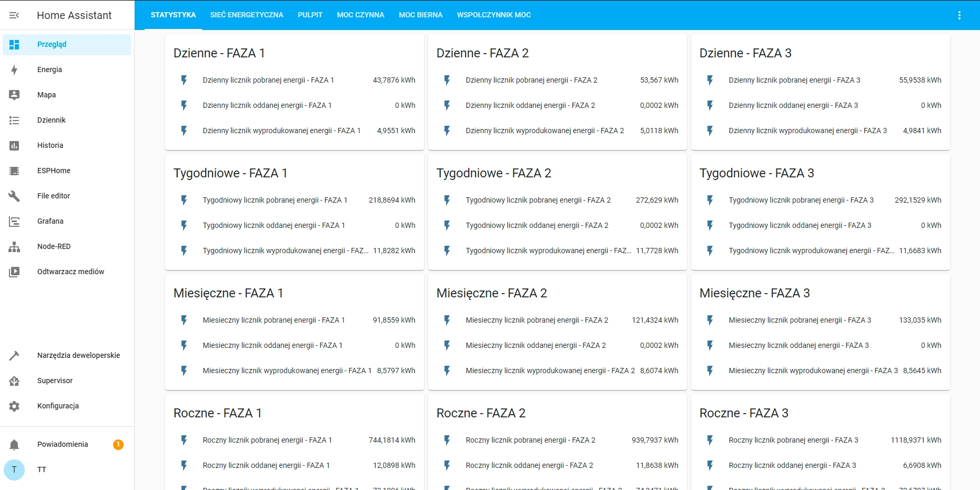This screenshot has height=490, width=980.
Task: Switch to the MOC BIERNA tab
Action: click(420, 15)
